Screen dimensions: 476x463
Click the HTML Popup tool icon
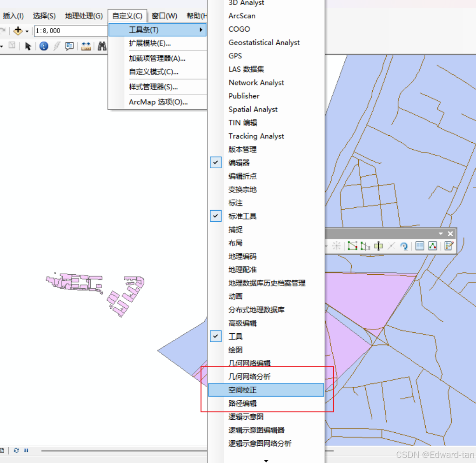(69, 46)
